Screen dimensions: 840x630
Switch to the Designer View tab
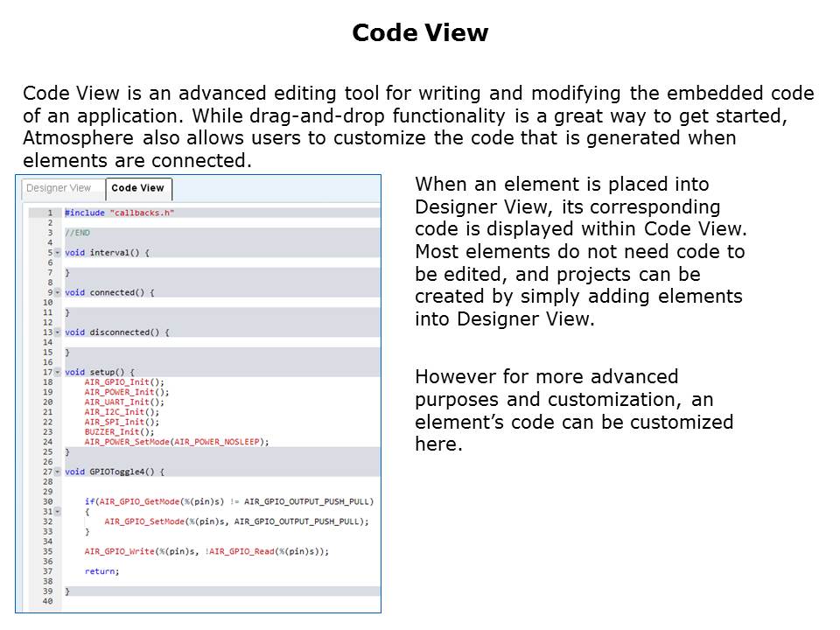[59, 188]
